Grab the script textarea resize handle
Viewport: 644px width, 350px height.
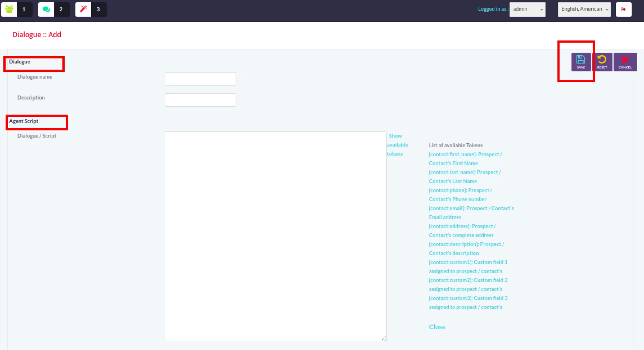[384, 339]
